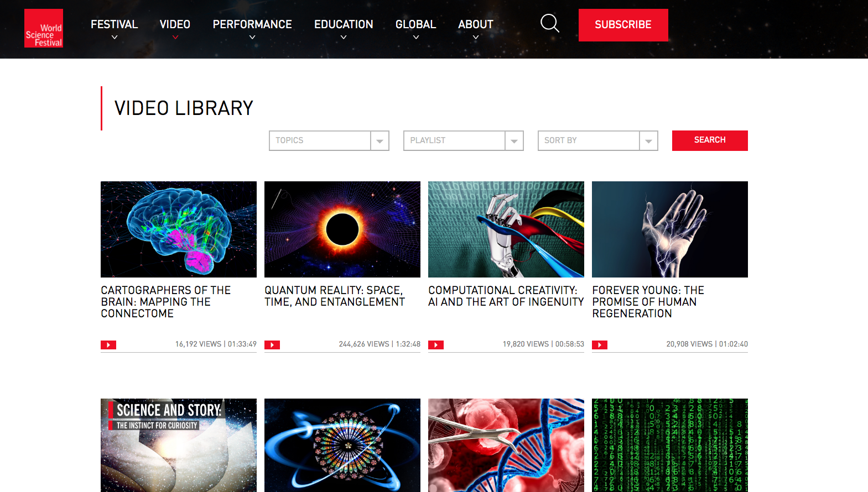Expand chevron below About menu
This screenshot has height=492, width=868.
point(476,38)
